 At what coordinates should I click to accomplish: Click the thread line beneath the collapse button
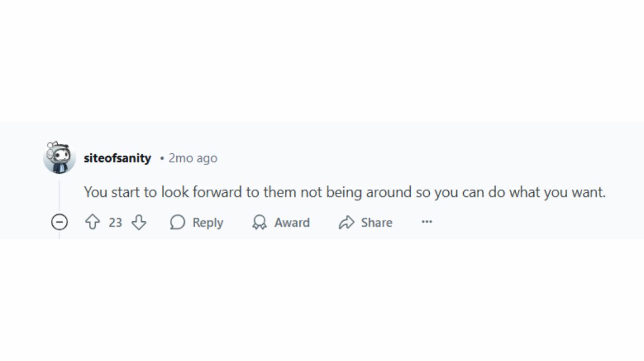(x=59, y=235)
